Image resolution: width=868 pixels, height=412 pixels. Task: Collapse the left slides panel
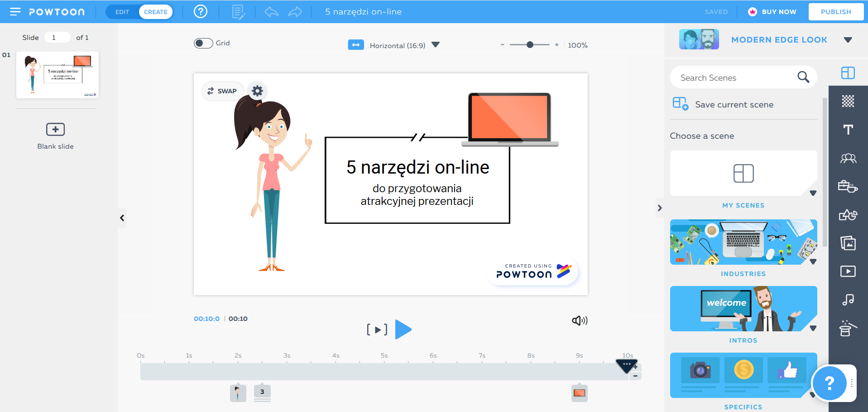(x=122, y=218)
